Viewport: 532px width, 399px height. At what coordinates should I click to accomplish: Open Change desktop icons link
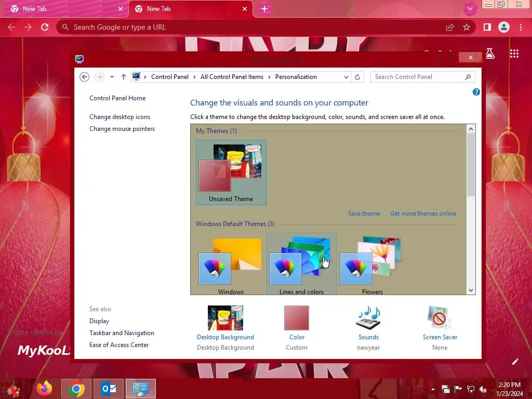click(x=120, y=117)
